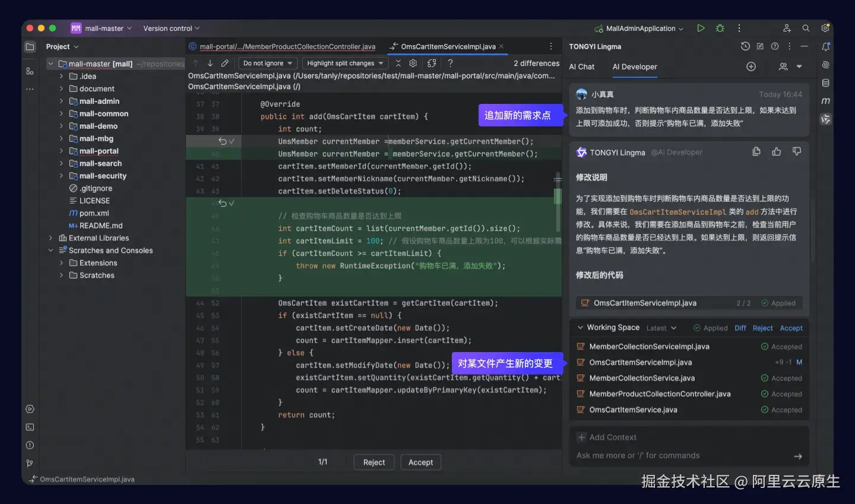Accept the cart limit check chunk via gutter checkmark

click(232, 203)
